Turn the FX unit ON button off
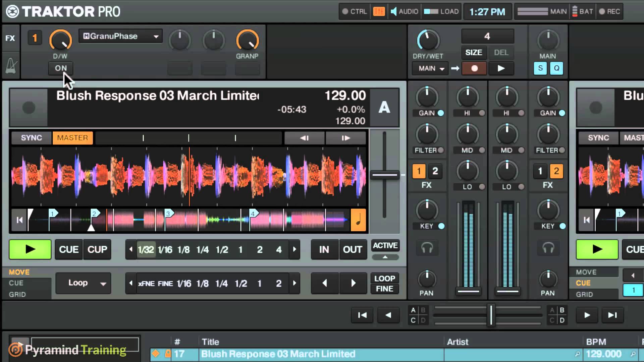This screenshot has width=644, height=362. tap(61, 68)
